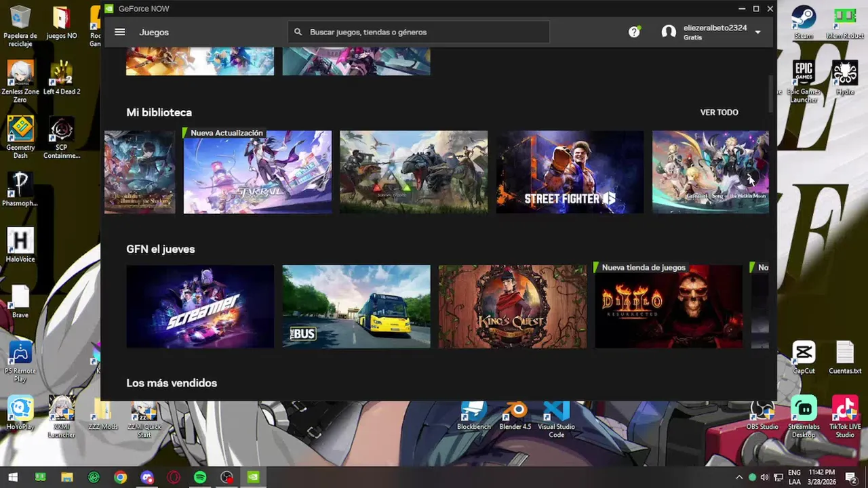Open Honkai Star Rail Nueva Actualización tile
Image resolution: width=868 pixels, height=488 pixels.
(x=258, y=172)
